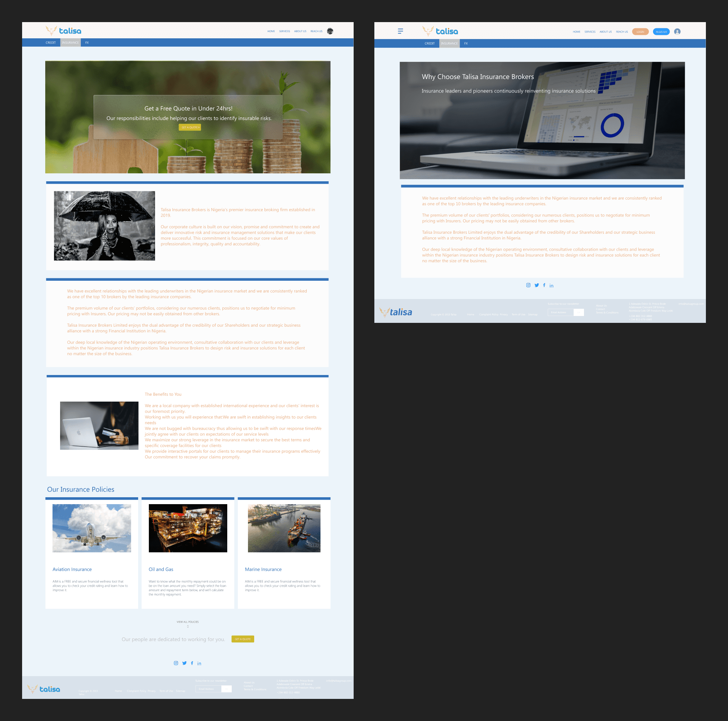The height and width of the screenshot is (721, 728).
Task: Open the Marine Insurance title link
Action: (263, 569)
